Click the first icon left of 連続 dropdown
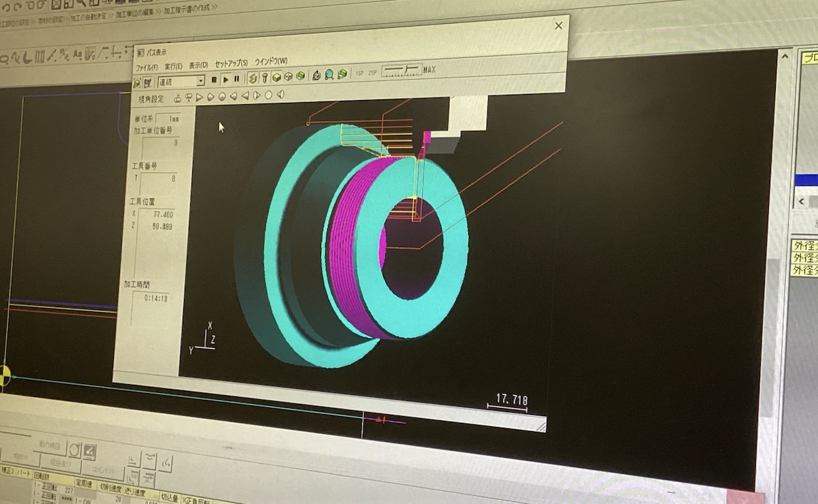 [x=137, y=83]
